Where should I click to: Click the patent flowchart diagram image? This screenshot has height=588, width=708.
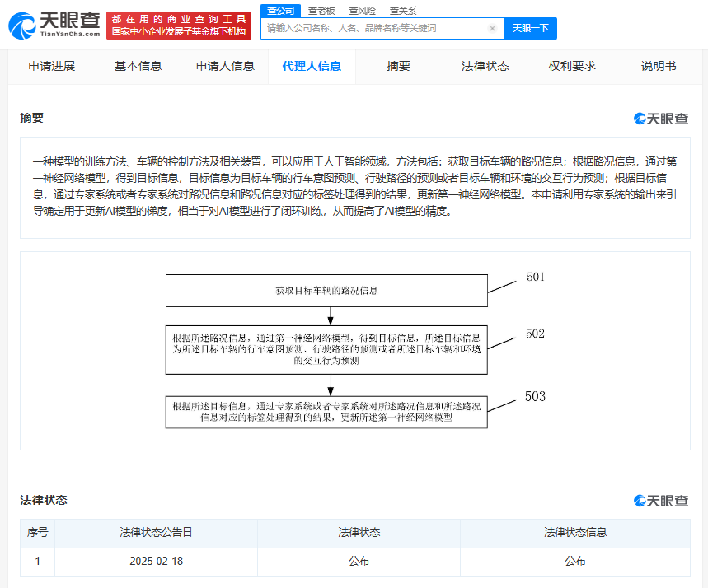[355, 350]
